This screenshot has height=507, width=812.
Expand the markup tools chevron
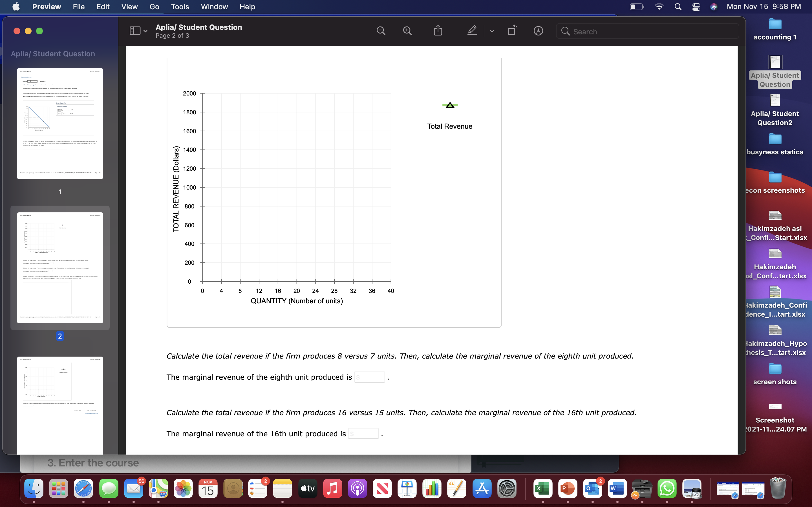(x=491, y=31)
